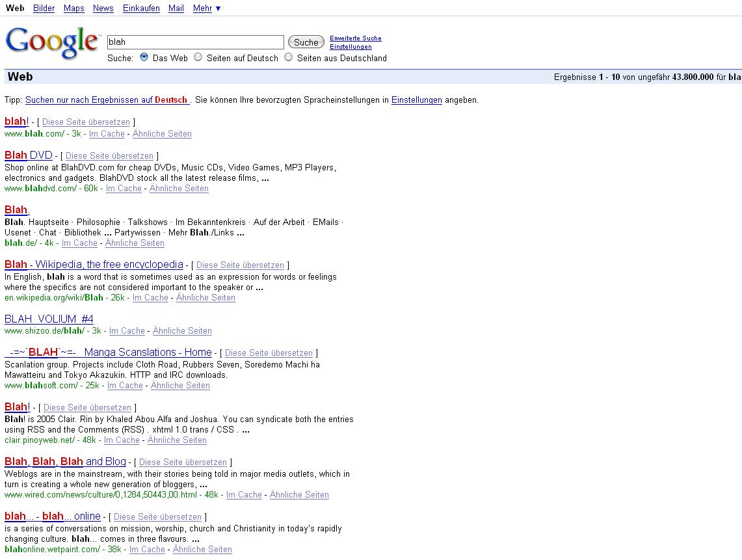Translate the clair.pinoyweb.net result page
The height and width of the screenshot is (560, 742).
[87, 408]
